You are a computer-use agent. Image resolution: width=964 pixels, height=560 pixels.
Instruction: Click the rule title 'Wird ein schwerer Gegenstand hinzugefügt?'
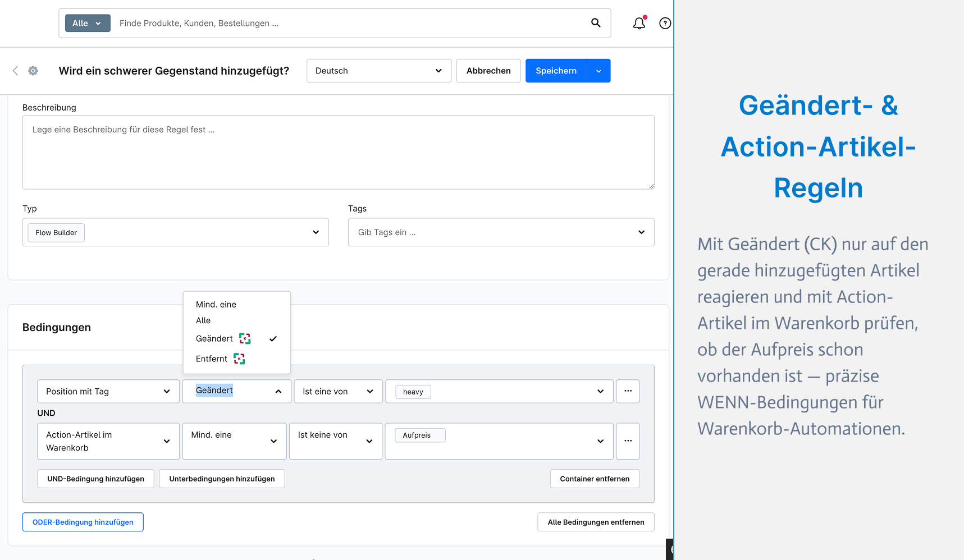[174, 71]
